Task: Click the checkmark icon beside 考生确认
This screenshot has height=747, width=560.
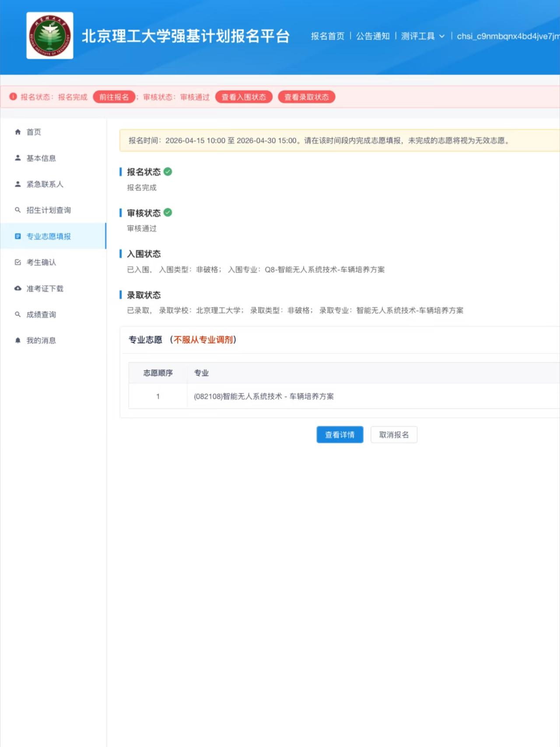Action: pyautogui.click(x=18, y=262)
